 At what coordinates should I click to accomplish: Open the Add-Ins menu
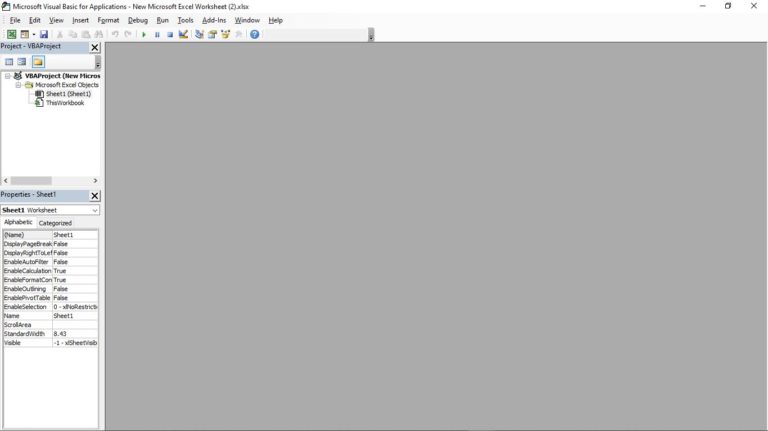(214, 20)
